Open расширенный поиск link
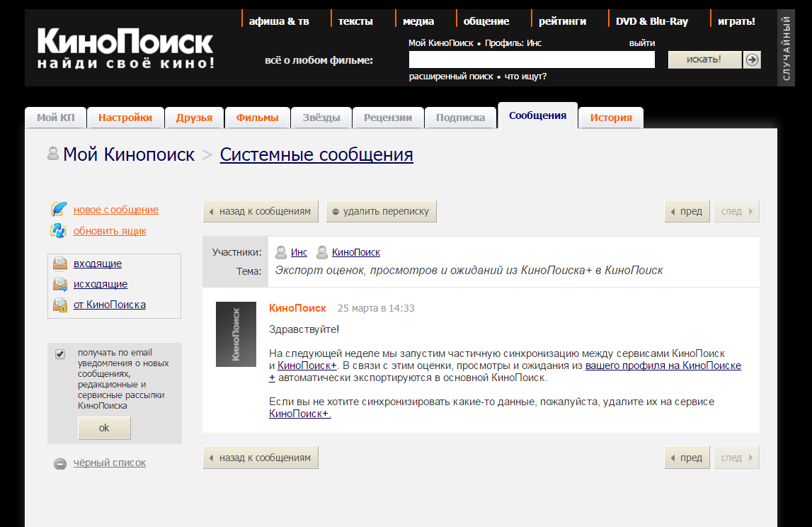 click(x=451, y=76)
